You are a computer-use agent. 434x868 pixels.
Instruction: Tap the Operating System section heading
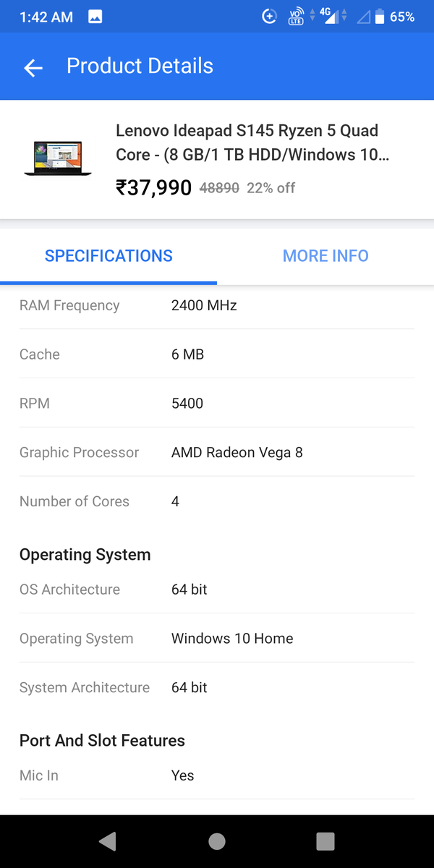tap(85, 555)
